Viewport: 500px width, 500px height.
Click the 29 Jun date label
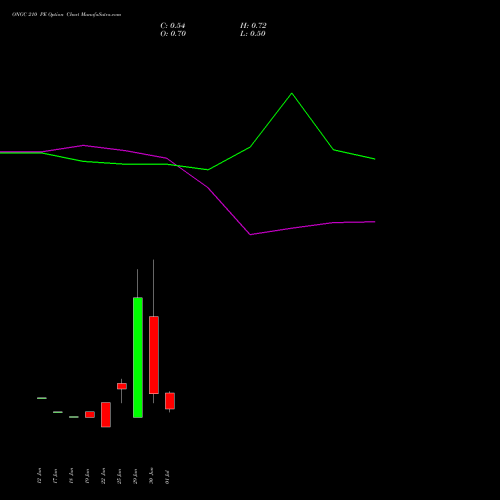(x=135, y=476)
